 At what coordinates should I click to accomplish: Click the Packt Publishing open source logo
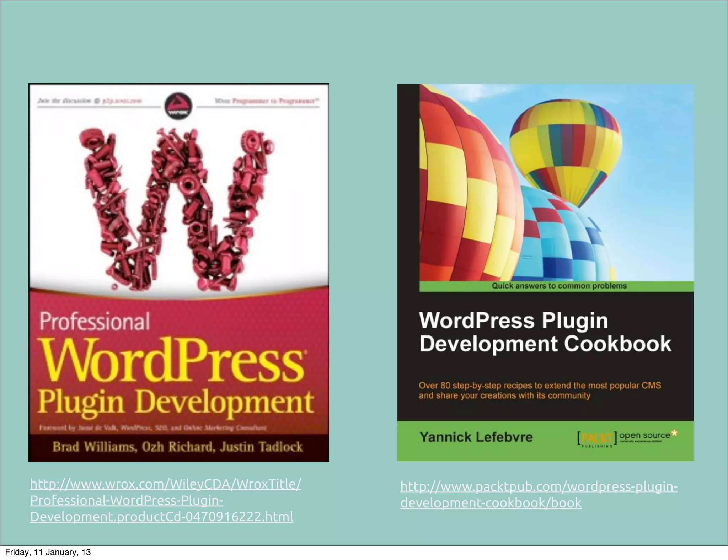627,438
